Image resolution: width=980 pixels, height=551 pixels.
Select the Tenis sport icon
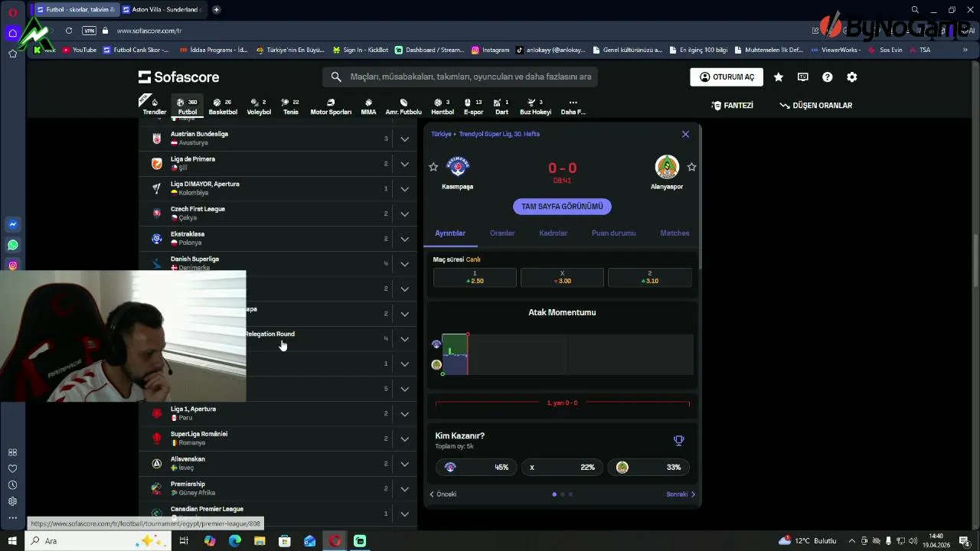pyautogui.click(x=291, y=106)
